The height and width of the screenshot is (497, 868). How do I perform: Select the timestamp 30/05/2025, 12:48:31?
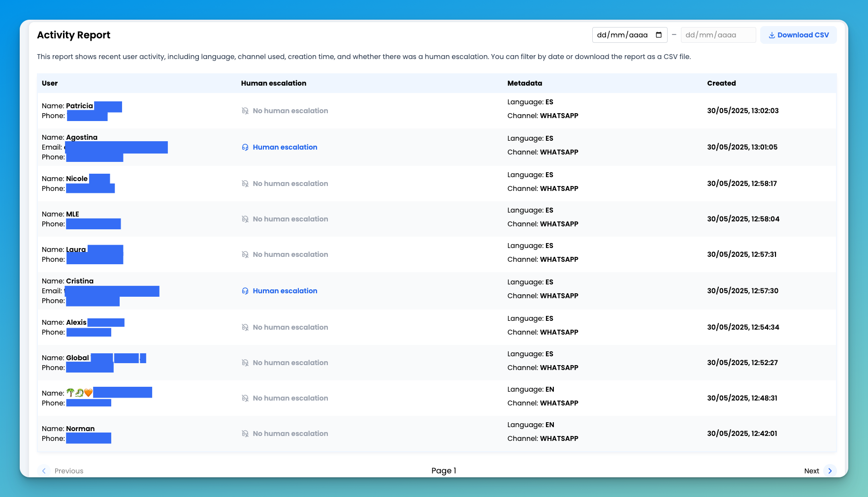coord(742,398)
